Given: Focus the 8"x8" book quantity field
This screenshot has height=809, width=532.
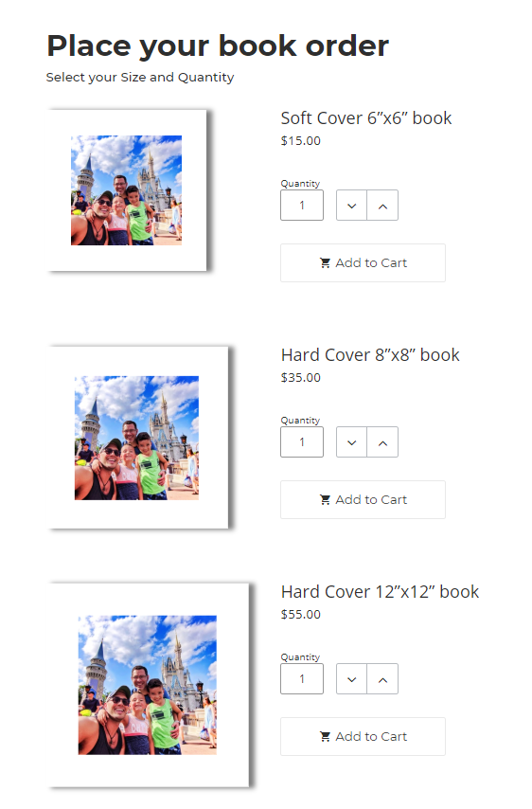Looking at the screenshot, I should click(x=302, y=442).
